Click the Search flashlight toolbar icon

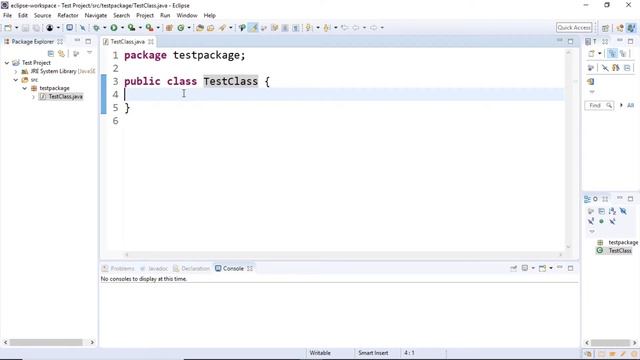click(222, 28)
